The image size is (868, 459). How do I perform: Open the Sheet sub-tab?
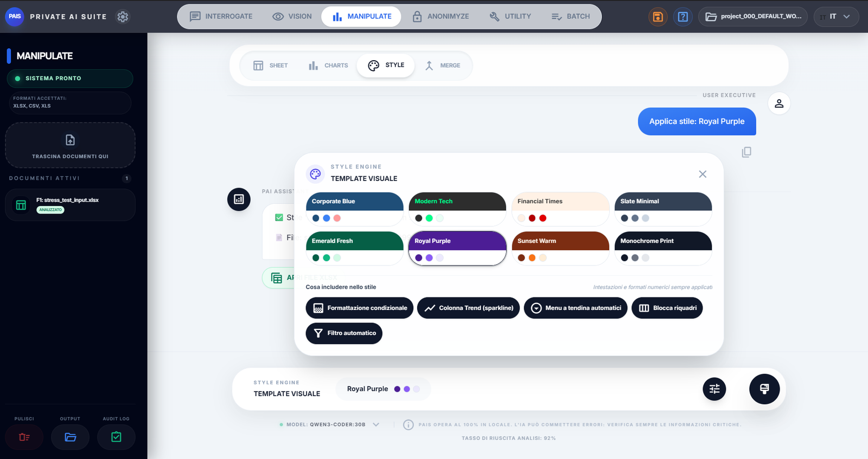[x=271, y=66]
